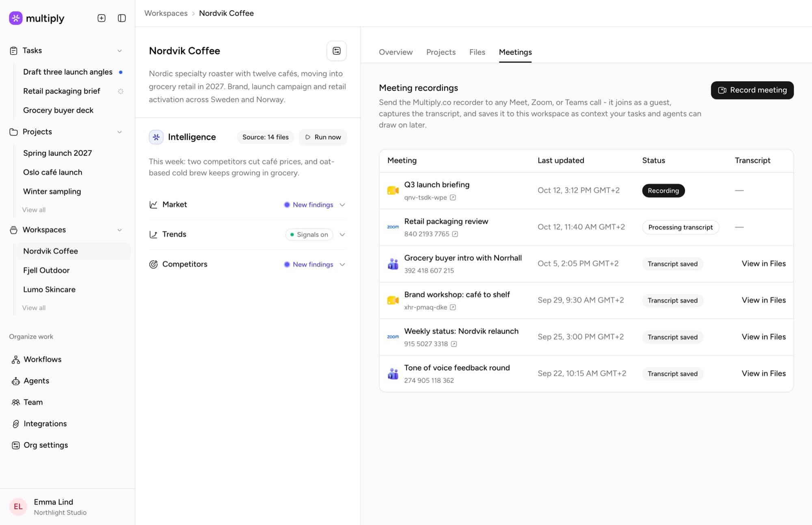Open external link for 915 5027 3318
This screenshot has height=525, width=812.
point(454,344)
